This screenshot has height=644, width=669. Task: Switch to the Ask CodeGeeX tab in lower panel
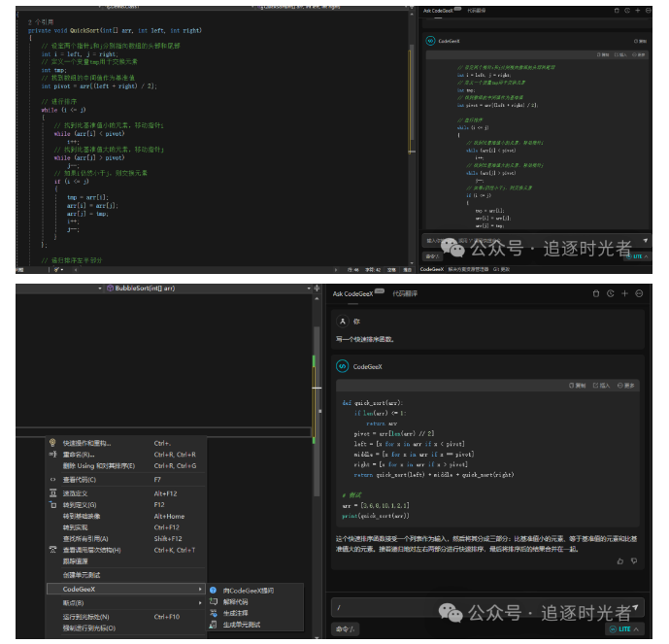[x=352, y=293]
